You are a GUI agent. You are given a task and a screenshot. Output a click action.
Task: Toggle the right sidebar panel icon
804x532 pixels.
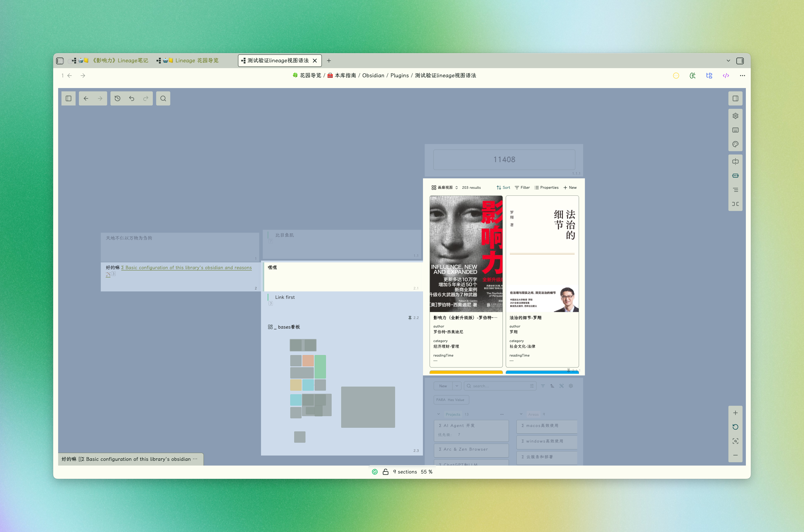[740, 61]
